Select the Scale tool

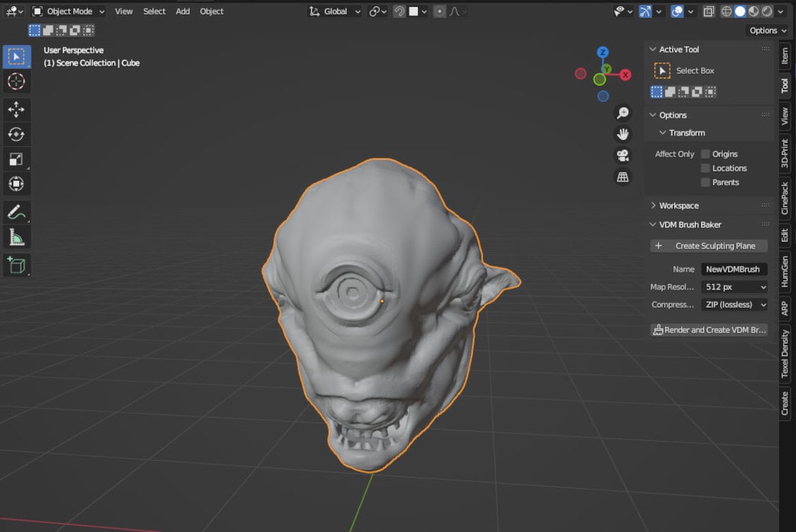(x=16, y=158)
